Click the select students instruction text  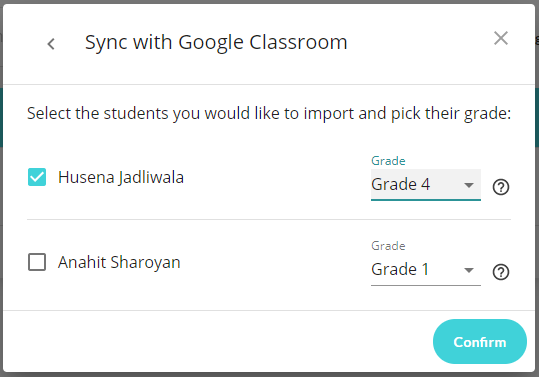(x=269, y=113)
